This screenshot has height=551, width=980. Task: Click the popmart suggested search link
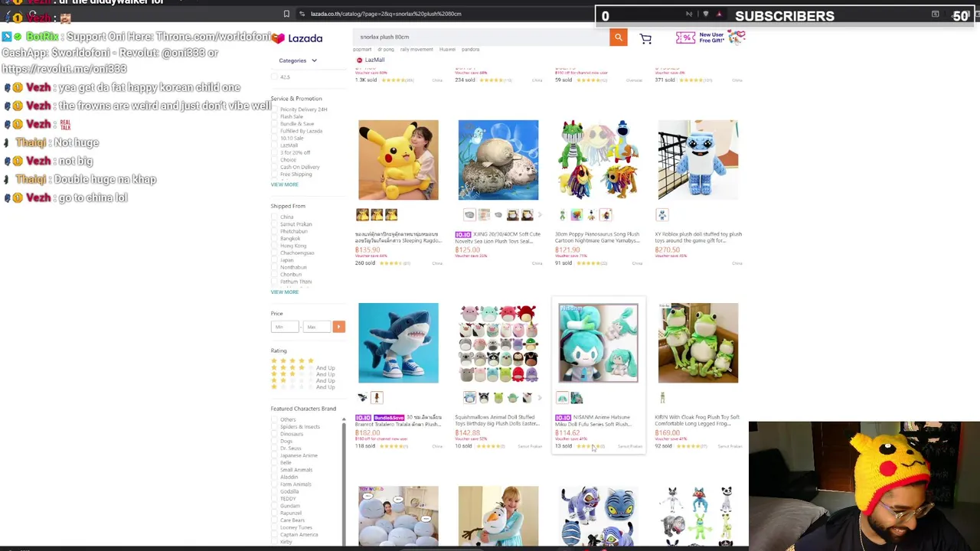[x=362, y=50]
